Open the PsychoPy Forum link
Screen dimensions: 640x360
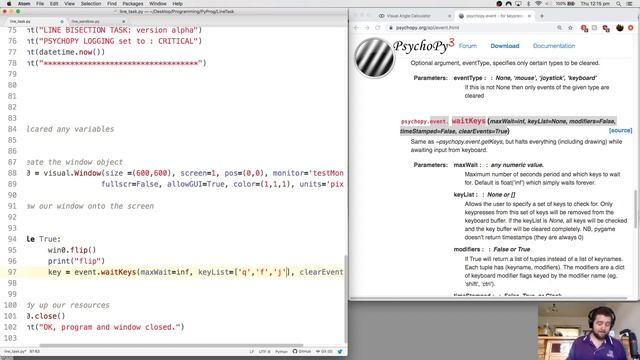tap(468, 46)
